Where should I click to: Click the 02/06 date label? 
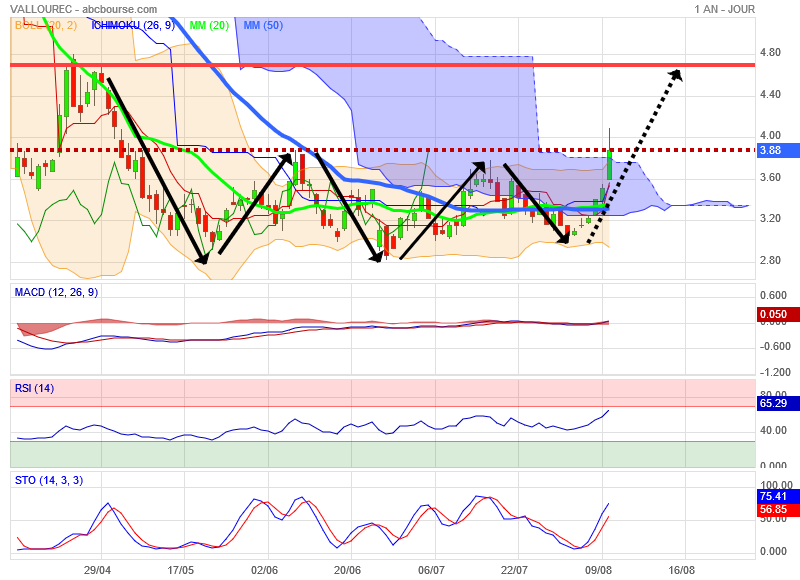point(264,570)
